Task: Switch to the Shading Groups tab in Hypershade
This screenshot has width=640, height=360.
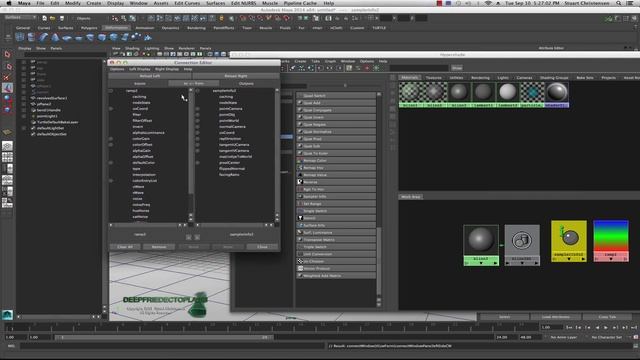Action: 554,78
